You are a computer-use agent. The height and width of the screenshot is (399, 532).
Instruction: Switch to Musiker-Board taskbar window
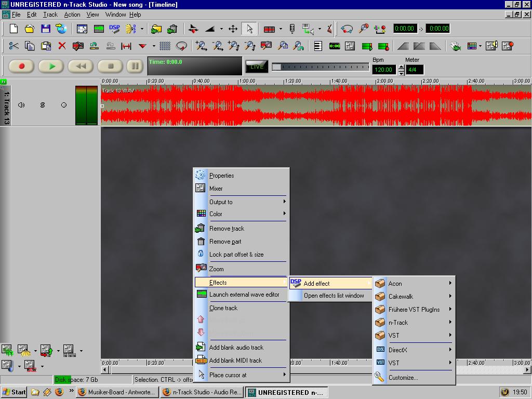pos(117,392)
